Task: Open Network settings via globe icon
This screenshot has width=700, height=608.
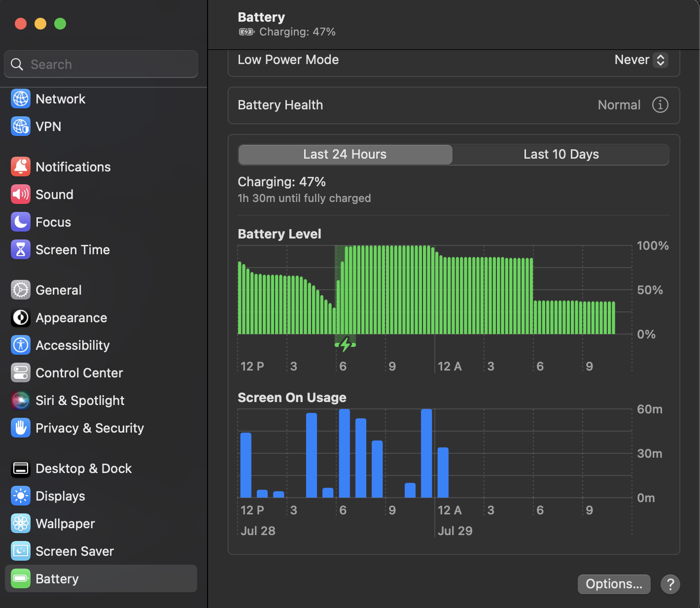Action: [x=21, y=99]
